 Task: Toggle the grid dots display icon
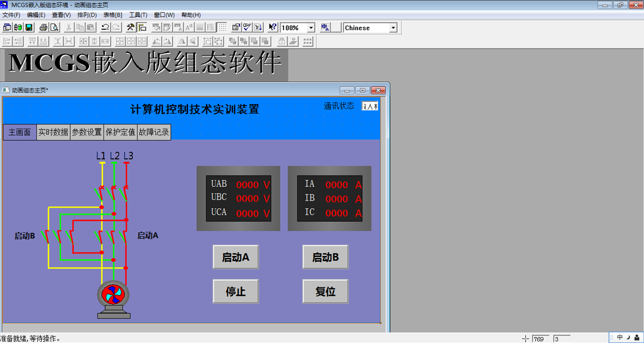(222, 28)
